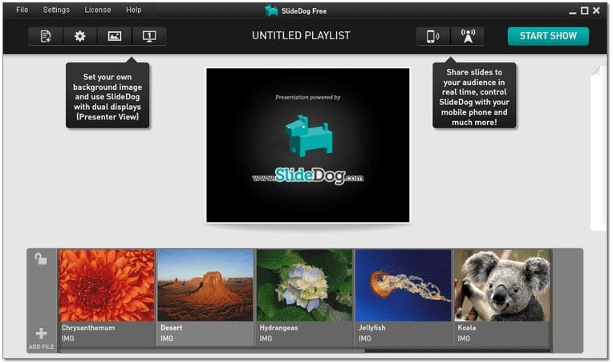
Task: Click the new playlist document icon
Action: (x=46, y=36)
